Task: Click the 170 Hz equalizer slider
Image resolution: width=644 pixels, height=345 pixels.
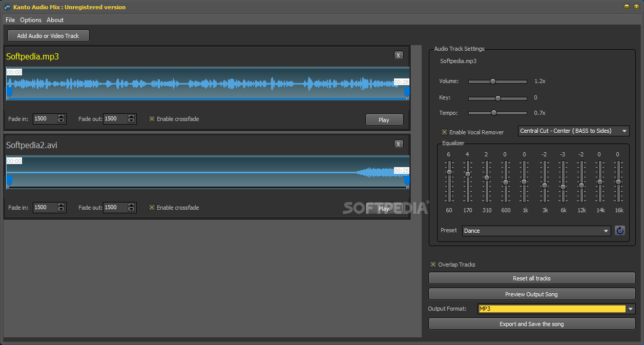Action: pyautogui.click(x=467, y=181)
